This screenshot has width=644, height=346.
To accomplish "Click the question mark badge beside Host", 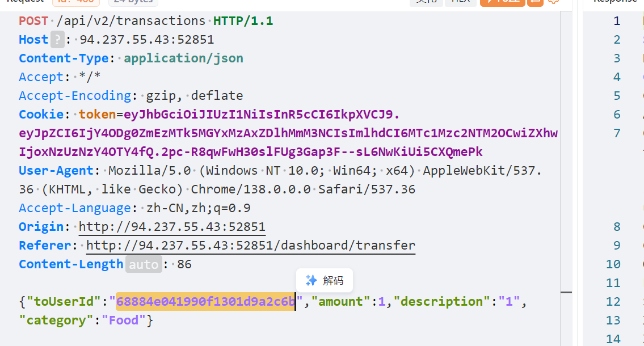I will click(x=57, y=40).
